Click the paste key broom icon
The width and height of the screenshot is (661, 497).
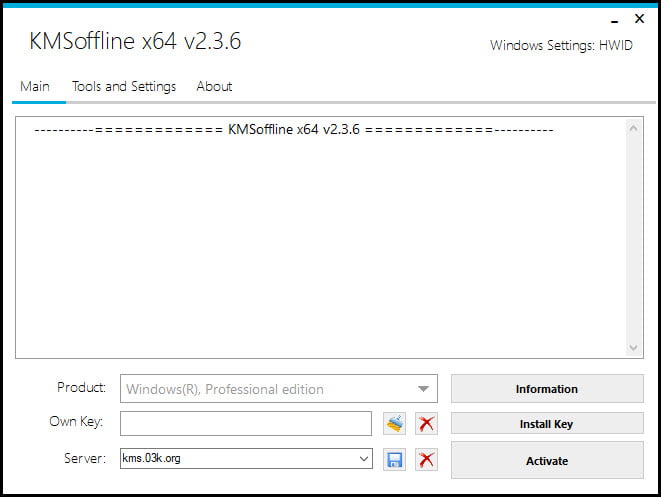coord(395,424)
